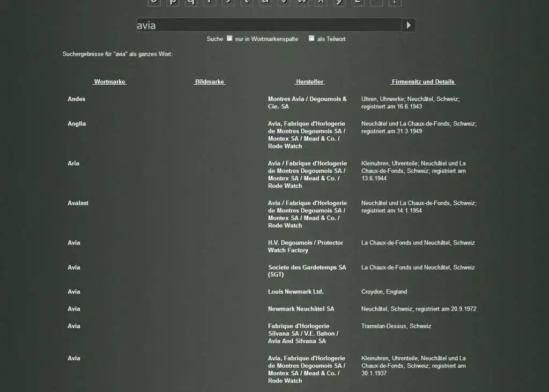Click the 'Tramelan-Dessus, Schweiz' details text
The image size is (549, 392).
396,326
